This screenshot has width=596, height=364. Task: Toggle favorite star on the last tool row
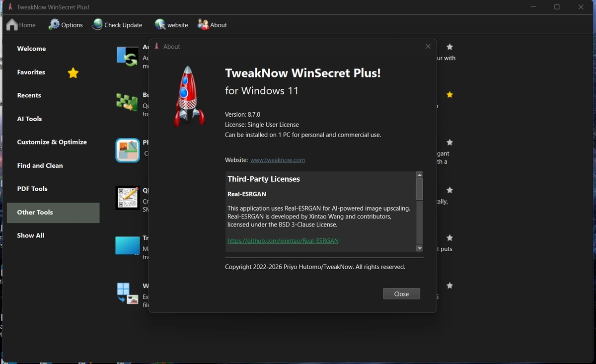point(449,286)
